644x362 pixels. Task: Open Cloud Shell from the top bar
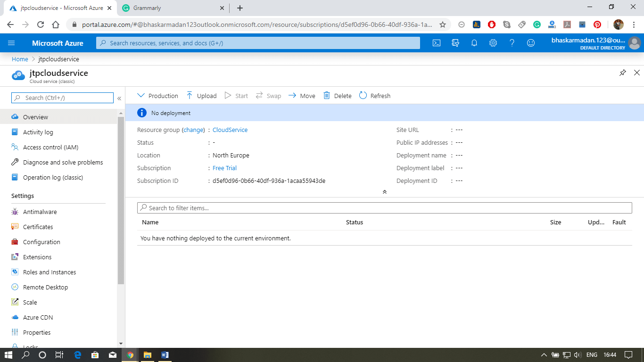pos(437,43)
